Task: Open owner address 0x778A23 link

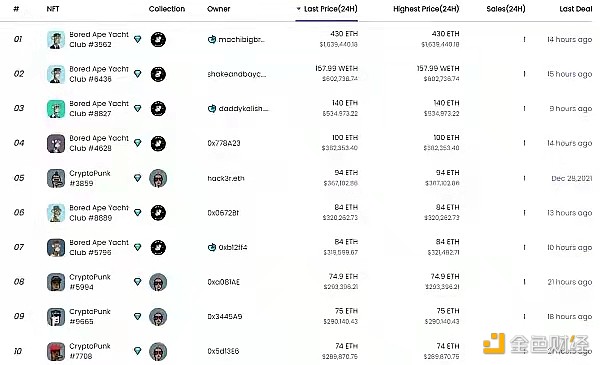Action: click(x=224, y=143)
